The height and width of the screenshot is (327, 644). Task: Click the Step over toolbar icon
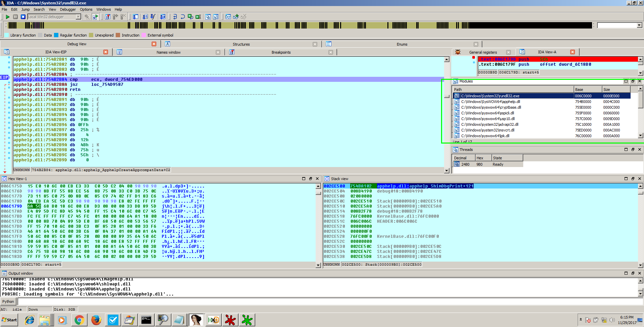click(182, 17)
